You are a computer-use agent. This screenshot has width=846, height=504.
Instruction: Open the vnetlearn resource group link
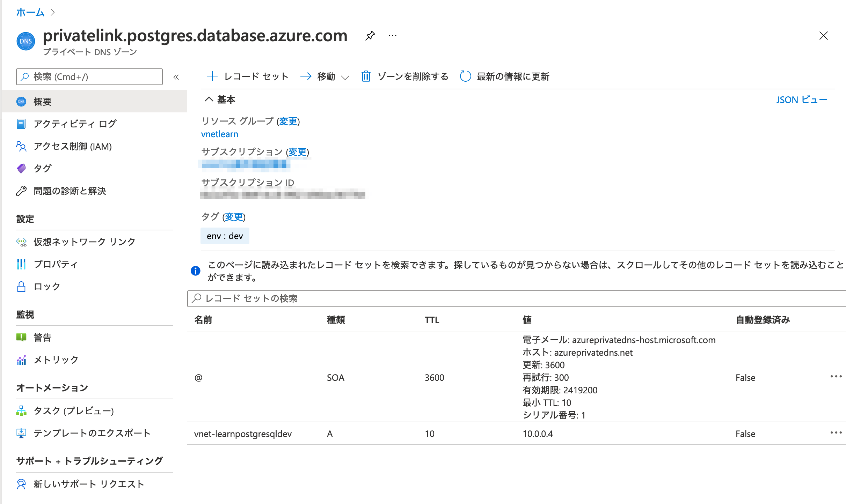point(219,134)
